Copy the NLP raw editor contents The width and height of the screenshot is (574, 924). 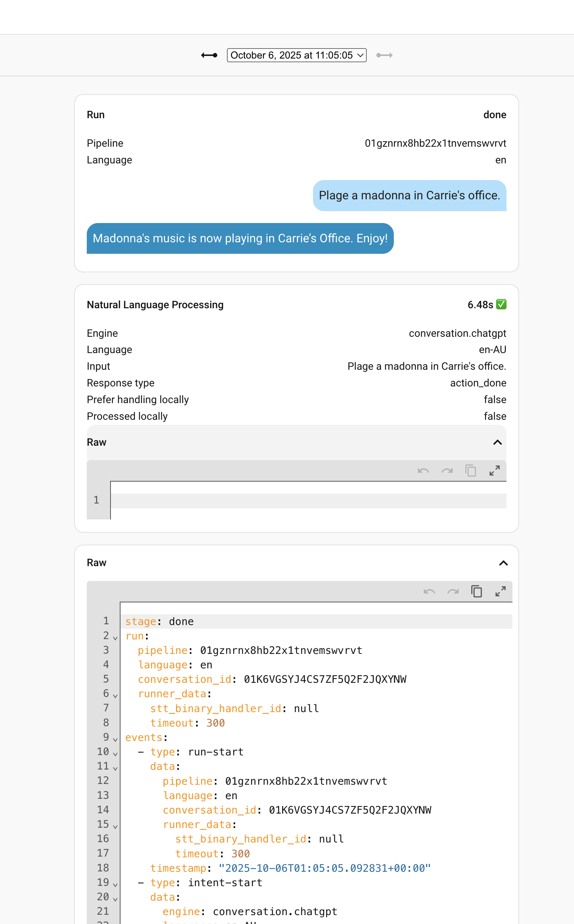tap(471, 471)
